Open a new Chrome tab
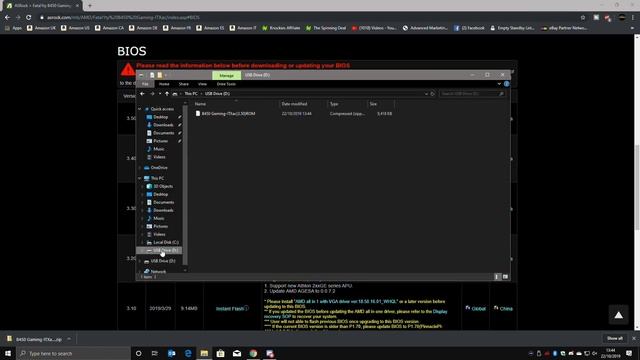The image size is (640, 360). click(90, 6)
